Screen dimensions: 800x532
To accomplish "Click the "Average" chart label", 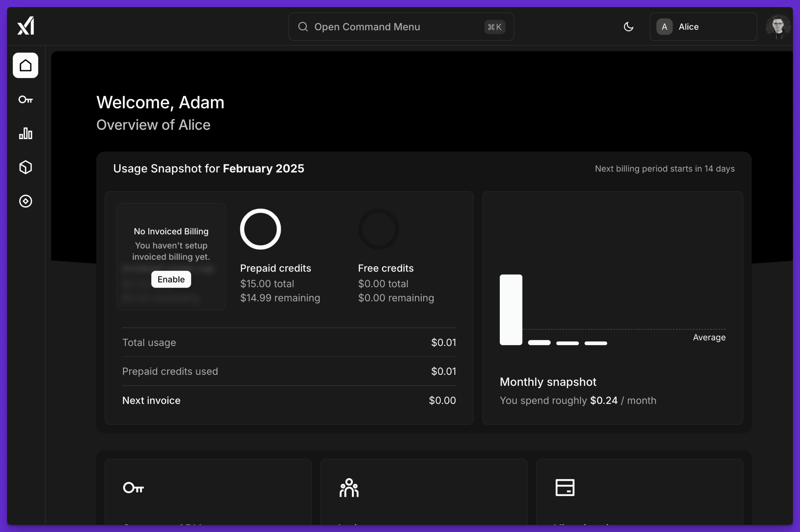I will pos(709,338).
